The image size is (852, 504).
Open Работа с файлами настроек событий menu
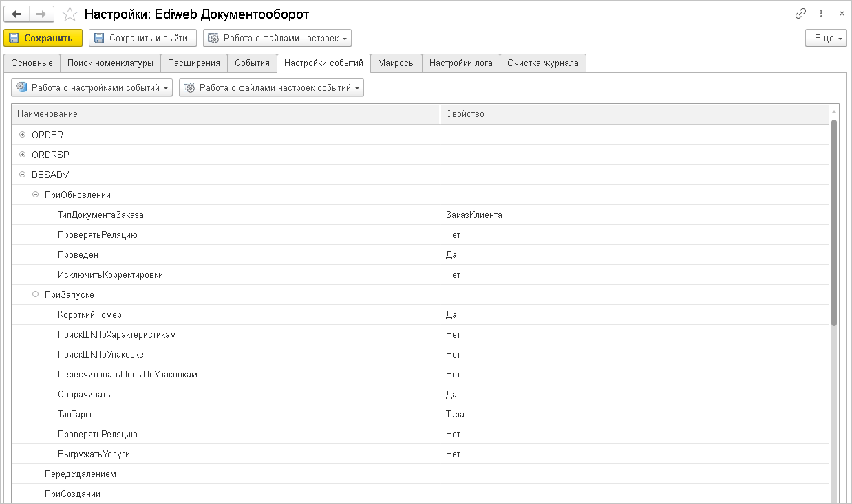click(271, 87)
